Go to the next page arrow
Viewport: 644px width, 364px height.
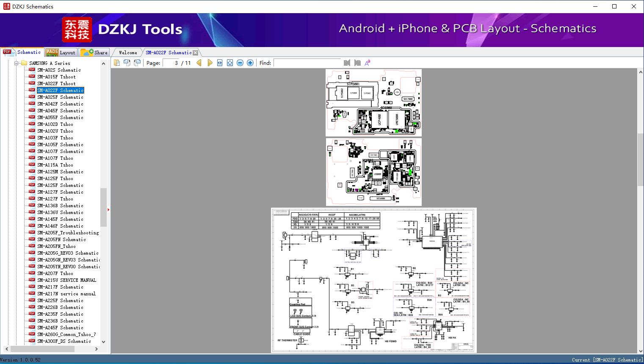point(210,63)
